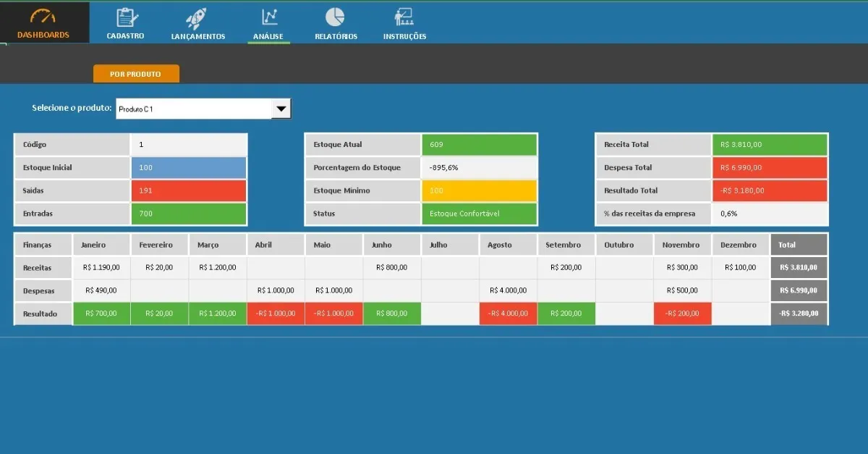The height and width of the screenshot is (454, 868).
Task: Select Agosto despesas cell R$ 4.000,00
Action: pyautogui.click(x=508, y=290)
